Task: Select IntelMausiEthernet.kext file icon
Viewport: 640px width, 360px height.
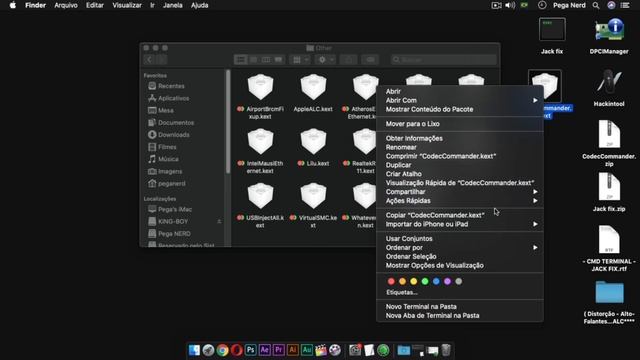Action: [x=260, y=141]
